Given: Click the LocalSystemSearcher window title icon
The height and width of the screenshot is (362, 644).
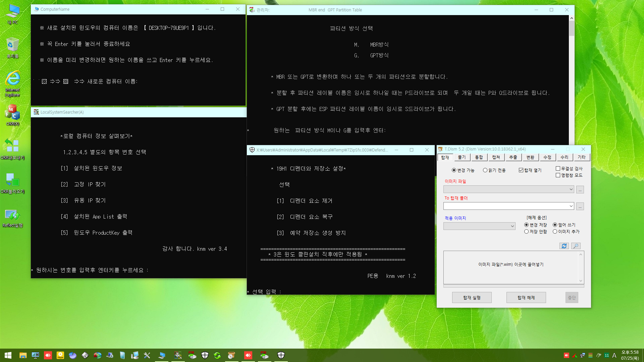Looking at the screenshot, I should point(36,112).
